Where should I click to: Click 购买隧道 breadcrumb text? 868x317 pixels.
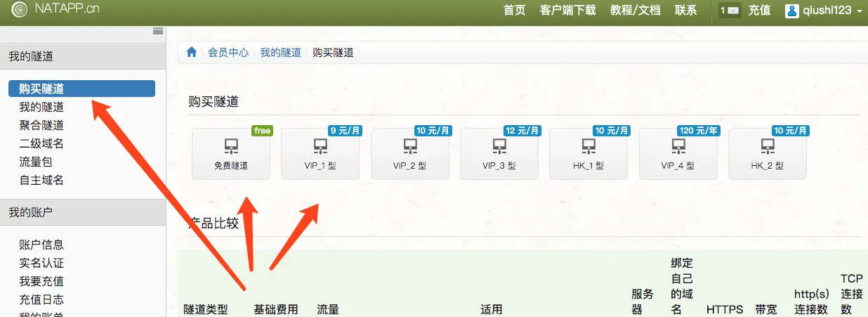(x=333, y=53)
